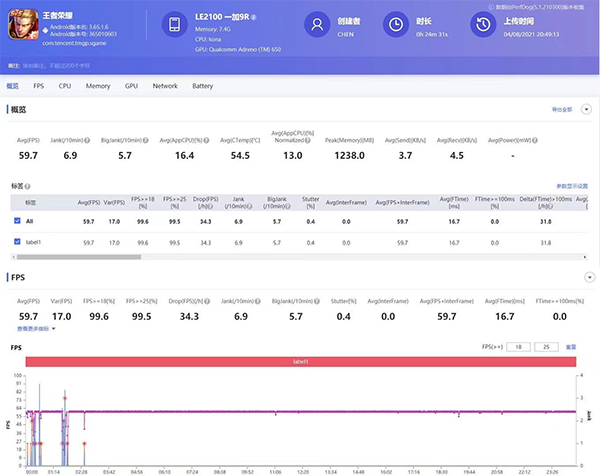Click the FPS threshold field showing 18

pyautogui.click(x=519, y=347)
